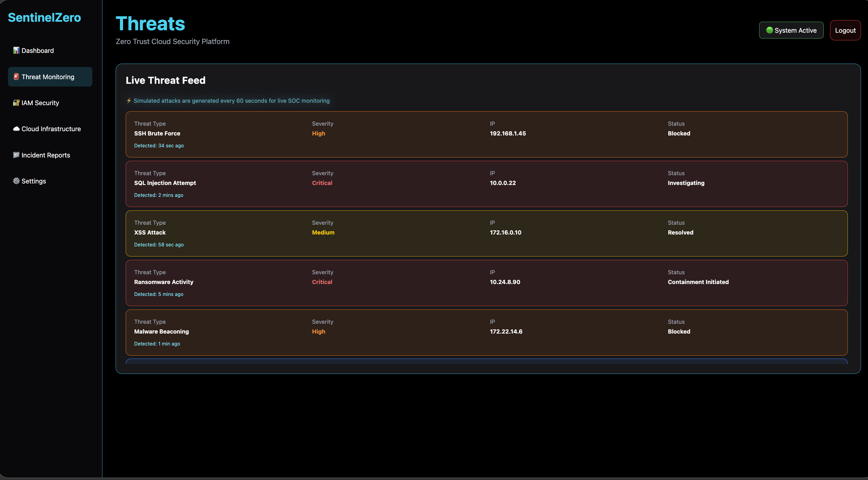Click 'Detected: 2 mins ago' timestamp
The width and height of the screenshot is (868, 480).
point(159,195)
